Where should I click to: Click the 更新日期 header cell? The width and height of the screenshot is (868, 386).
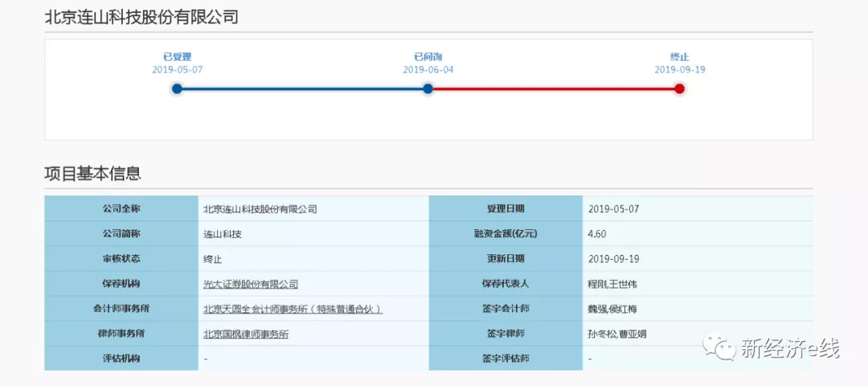pos(506,259)
